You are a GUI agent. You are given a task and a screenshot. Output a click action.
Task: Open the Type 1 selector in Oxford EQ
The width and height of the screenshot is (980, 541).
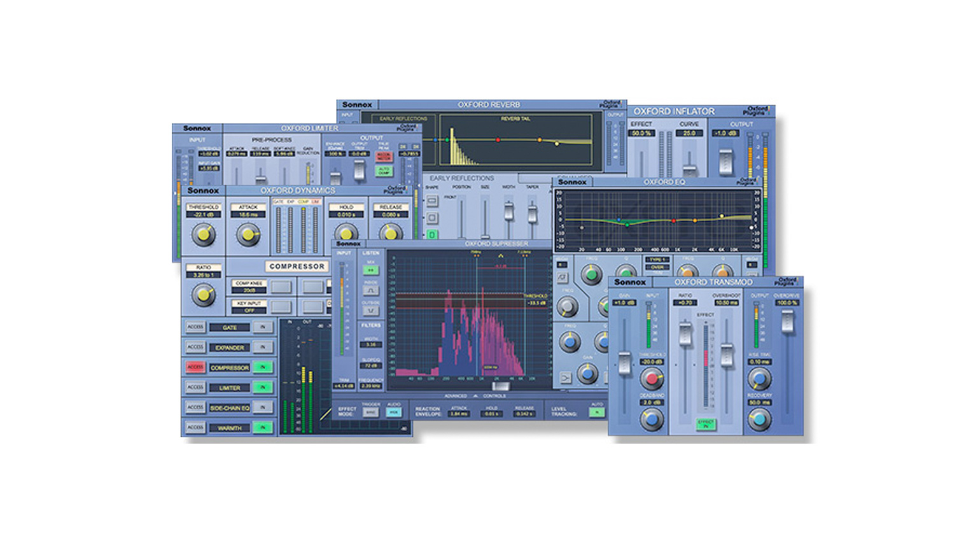coord(657,260)
